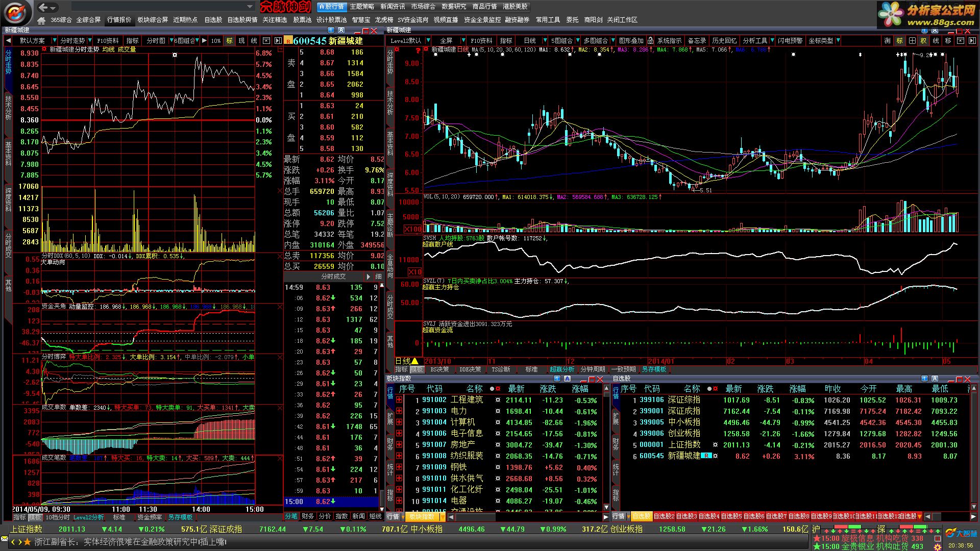The height and width of the screenshot is (551, 980).
Task: Click the star icon on 上证指数 row
Action: (715, 445)
